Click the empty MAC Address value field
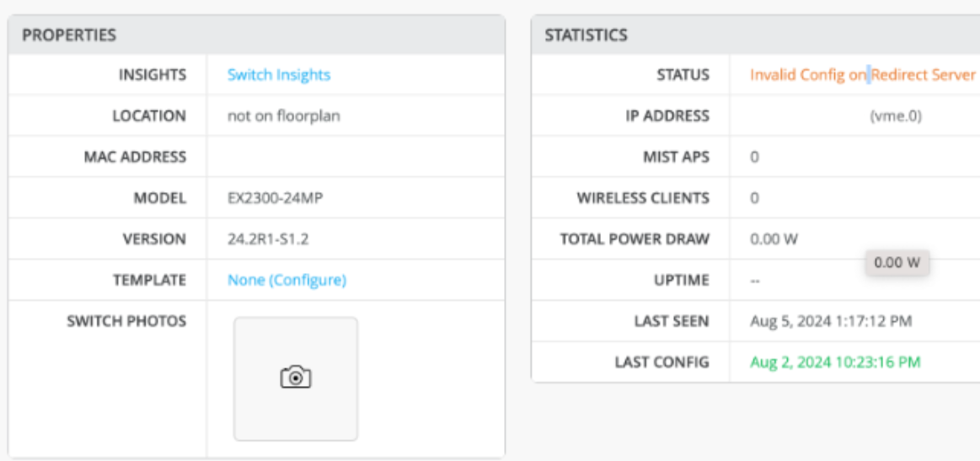Screen dimensions: 980x461 pyautogui.click(x=354, y=157)
